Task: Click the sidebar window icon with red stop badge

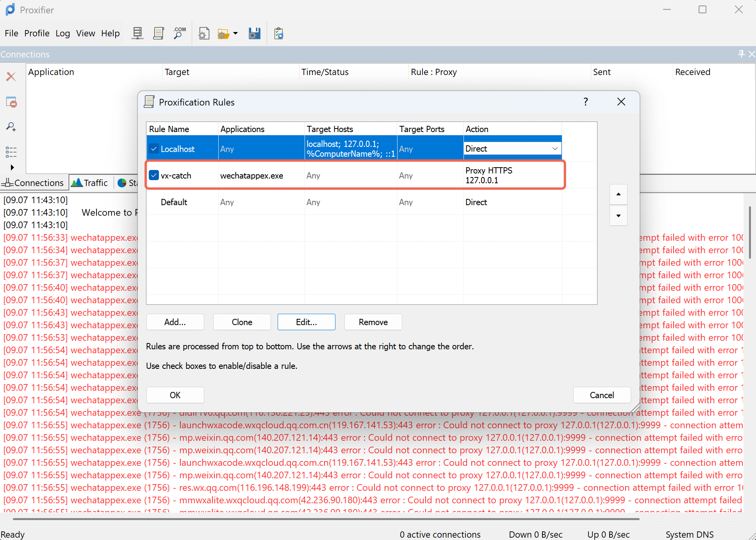Action: point(11,102)
